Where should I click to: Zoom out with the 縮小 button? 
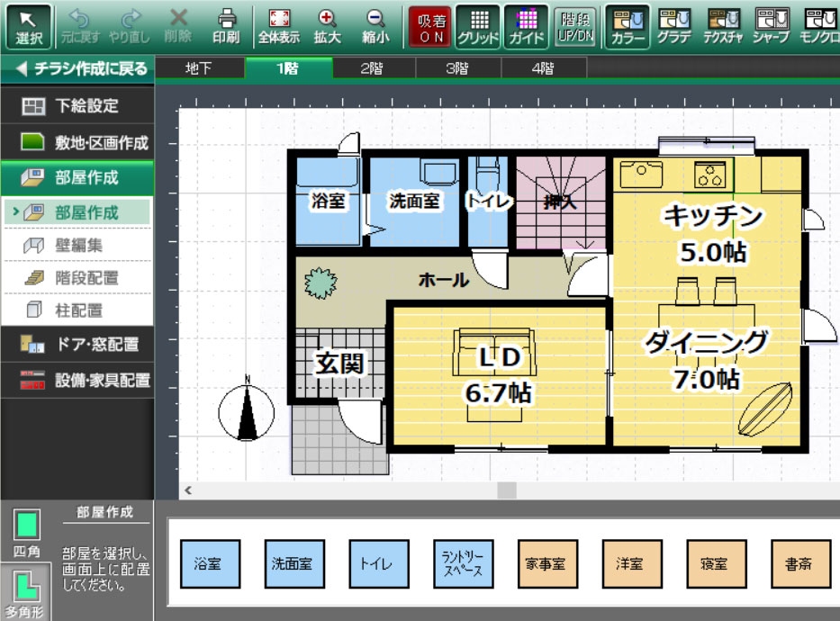pos(375,26)
